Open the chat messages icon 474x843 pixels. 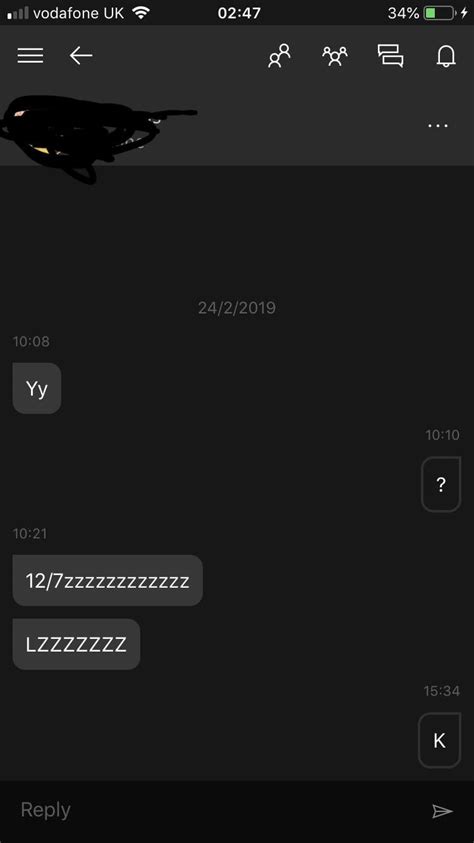(x=391, y=56)
